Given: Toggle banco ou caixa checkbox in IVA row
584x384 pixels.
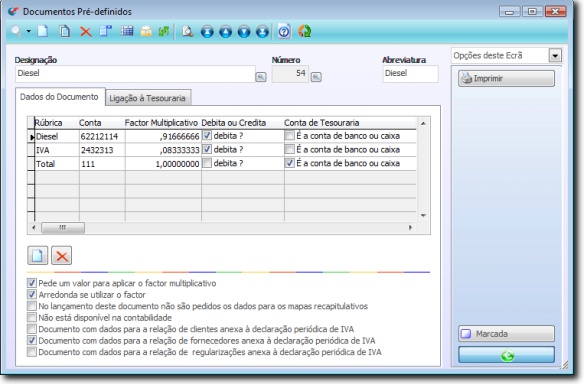Looking at the screenshot, I should pyautogui.click(x=289, y=149).
